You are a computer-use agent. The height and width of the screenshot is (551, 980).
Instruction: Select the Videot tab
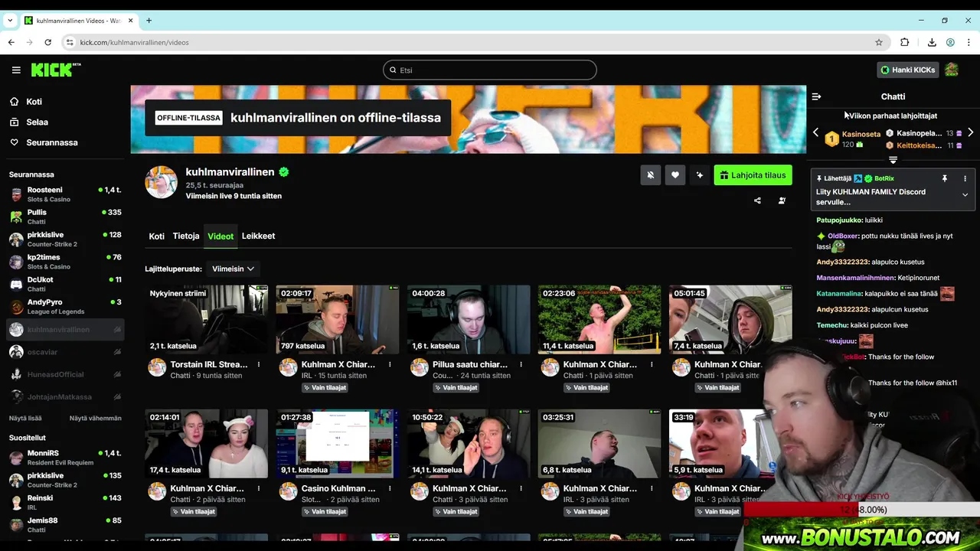[x=220, y=236]
